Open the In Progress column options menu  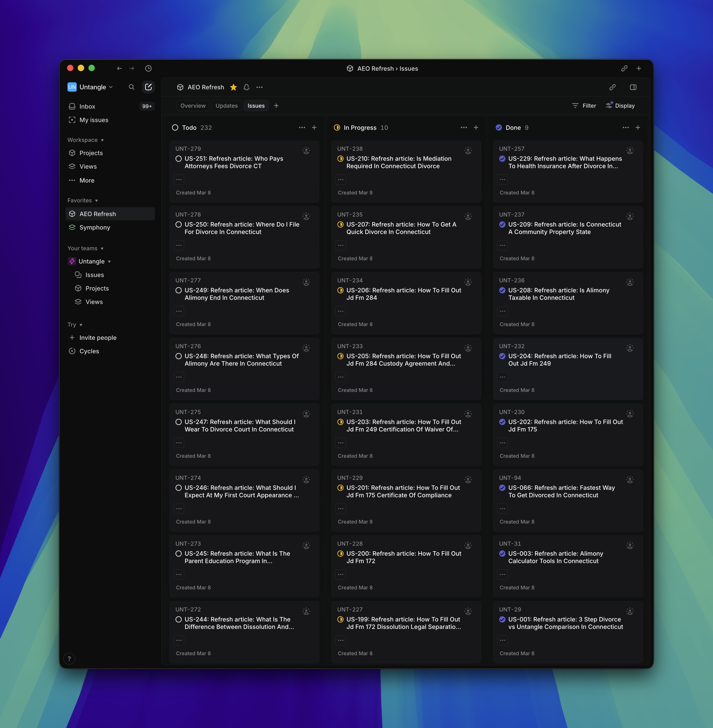(464, 128)
